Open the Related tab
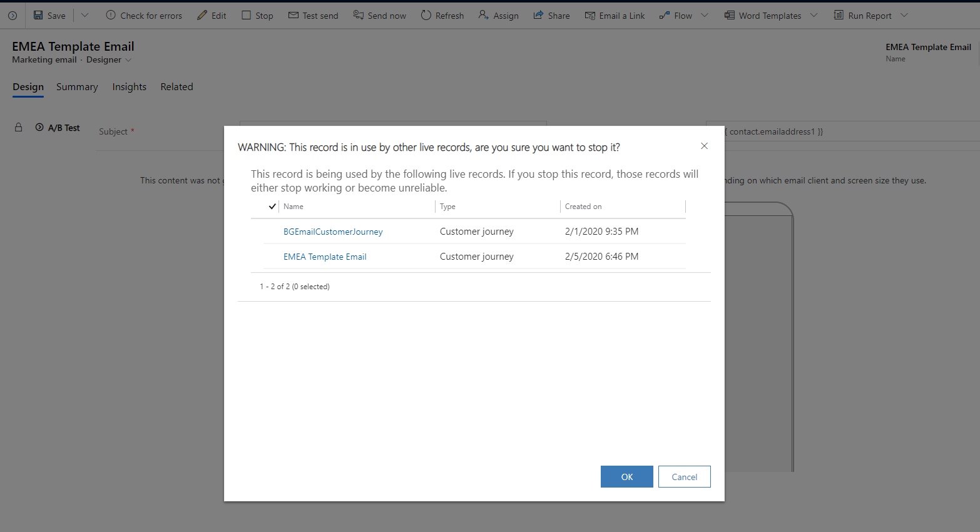Screen dimensions: 980x532 click(x=176, y=87)
